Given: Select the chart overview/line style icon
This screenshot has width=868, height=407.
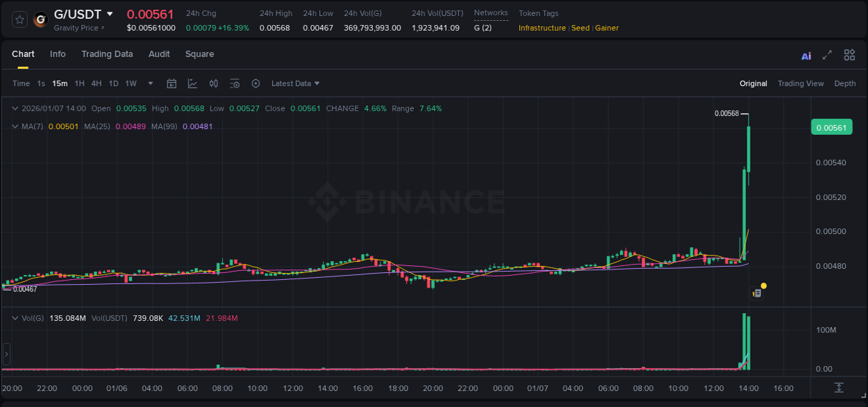Looking at the screenshot, I should 192,83.
